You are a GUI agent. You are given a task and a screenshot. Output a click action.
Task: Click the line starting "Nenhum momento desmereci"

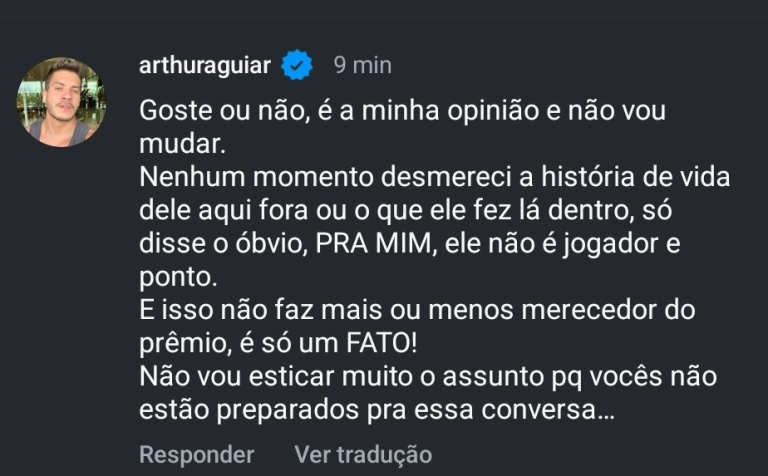[435, 178]
